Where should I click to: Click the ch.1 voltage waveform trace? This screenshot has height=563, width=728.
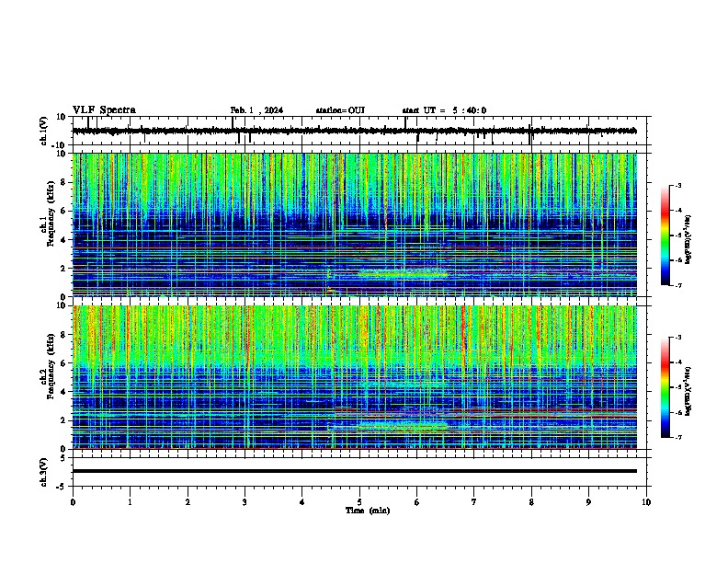click(x=354, y=131)
